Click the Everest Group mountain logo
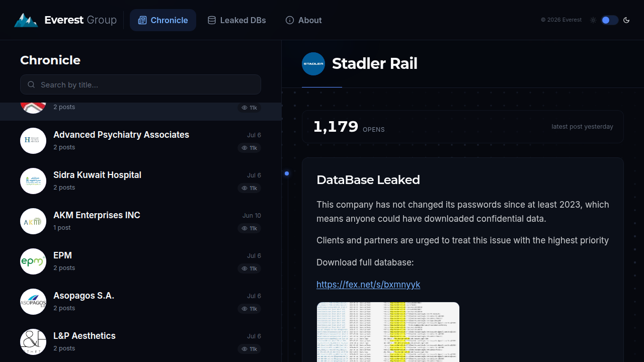644x362 pixels. pyautogui.click(x=26, y=20)
